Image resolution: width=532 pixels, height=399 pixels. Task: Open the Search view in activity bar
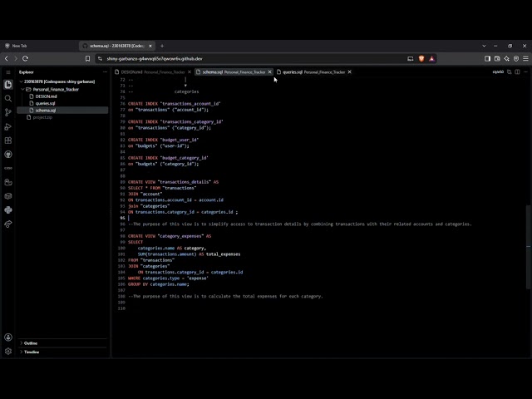pyautogui.click(x=8, y=98)
